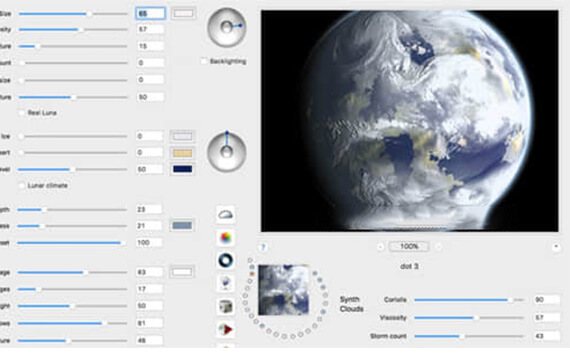Open the clouds settings icon

pos(226,214)
